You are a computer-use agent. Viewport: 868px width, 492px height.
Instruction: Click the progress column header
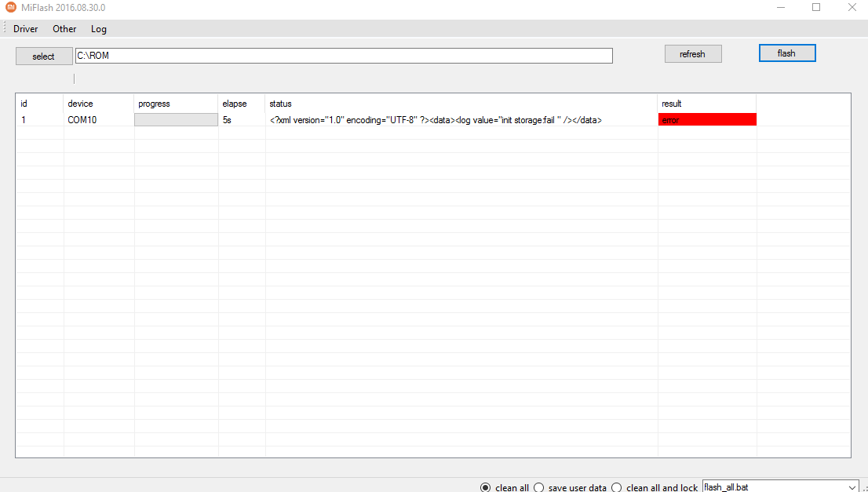(x=176, y=104)
